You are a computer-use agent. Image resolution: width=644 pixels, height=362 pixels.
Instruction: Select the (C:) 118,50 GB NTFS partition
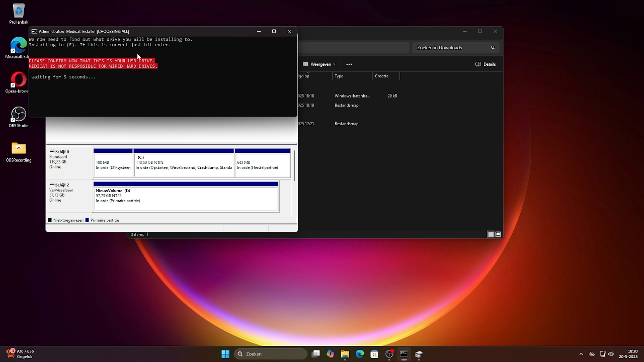point(184,163)
